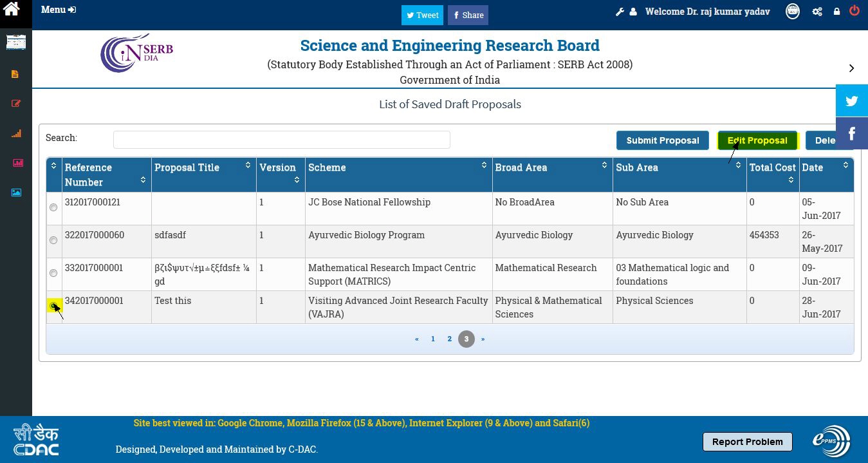Image resolution: width=868 pixels, height=463 pixels.
Task: Click the Submit Proposal button
Action: [x=662, y=140]
